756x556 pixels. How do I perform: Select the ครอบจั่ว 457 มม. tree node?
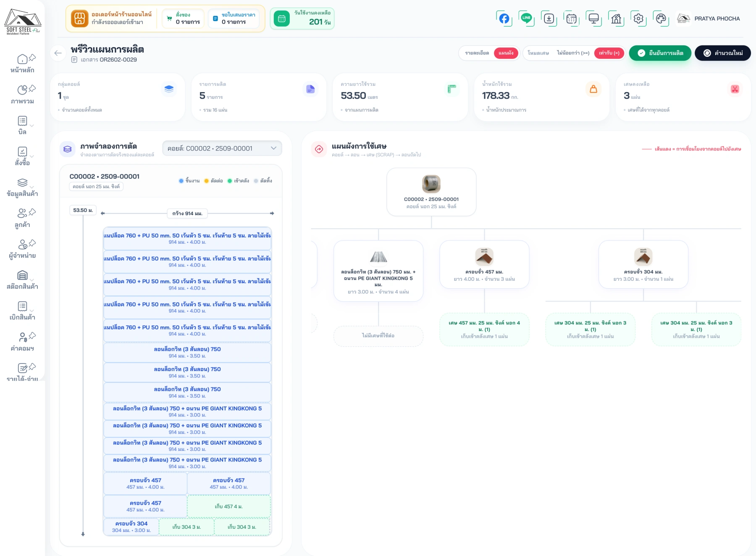tap(484, 264)
